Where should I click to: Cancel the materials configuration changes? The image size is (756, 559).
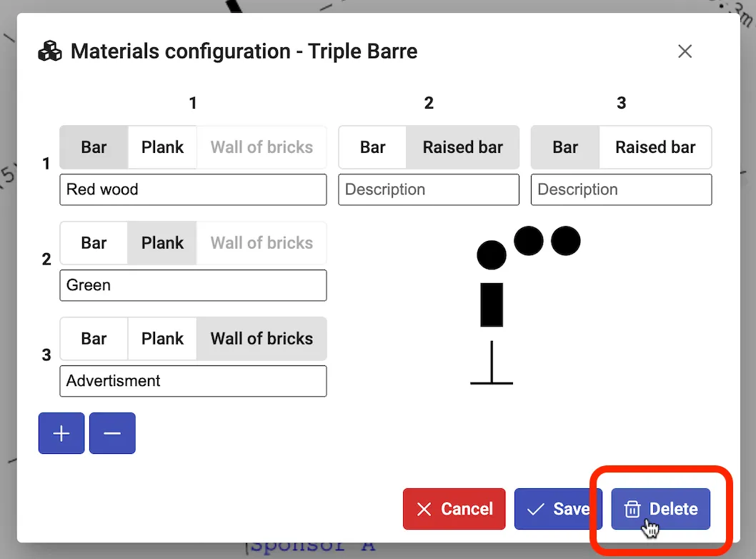coord(454,509)
